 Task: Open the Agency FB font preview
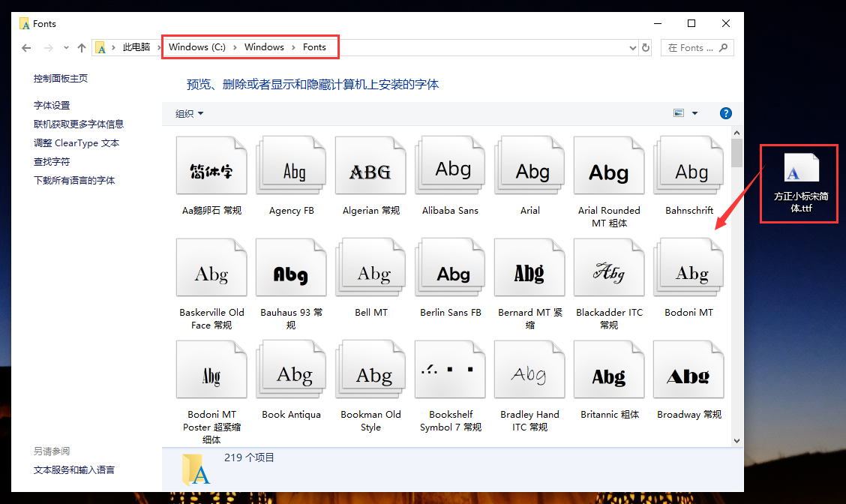coord(291,165)
